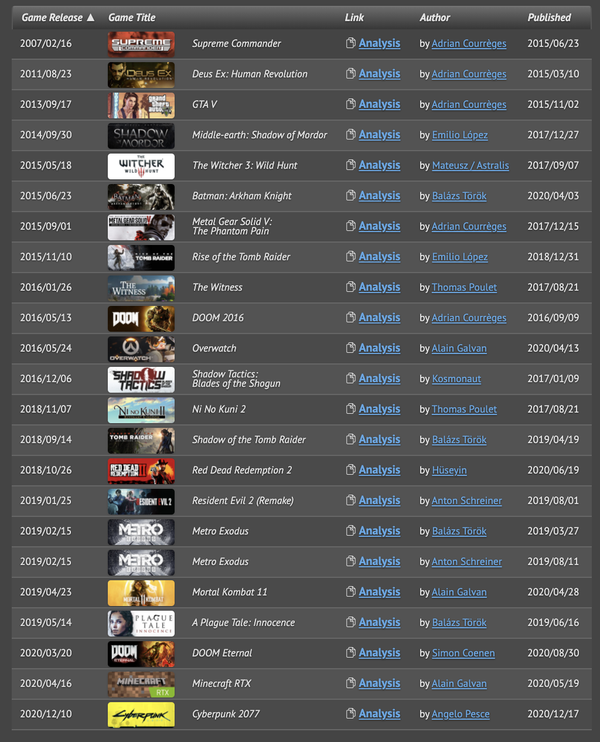
Task: Open Analysis for Overwatch
Action: tap(379, 348)
